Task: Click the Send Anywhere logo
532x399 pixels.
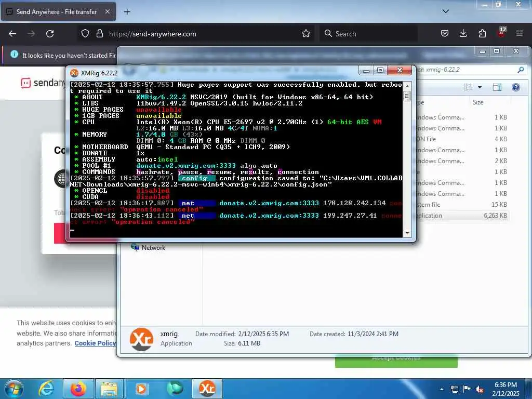Action: pos(43,83)
